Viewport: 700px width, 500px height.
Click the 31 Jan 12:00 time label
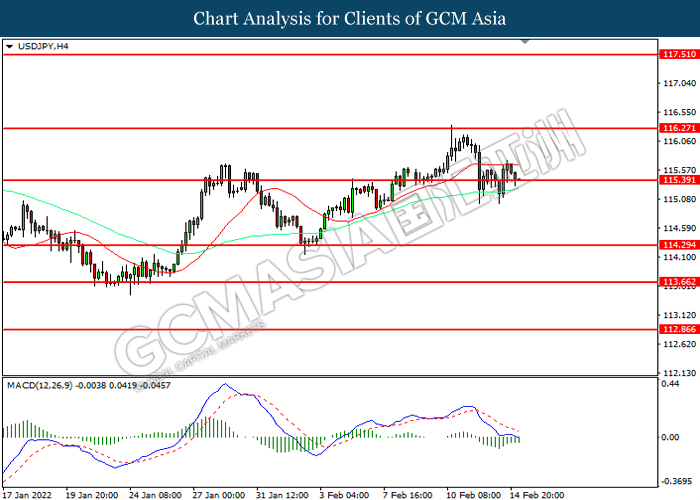[282, 495]
